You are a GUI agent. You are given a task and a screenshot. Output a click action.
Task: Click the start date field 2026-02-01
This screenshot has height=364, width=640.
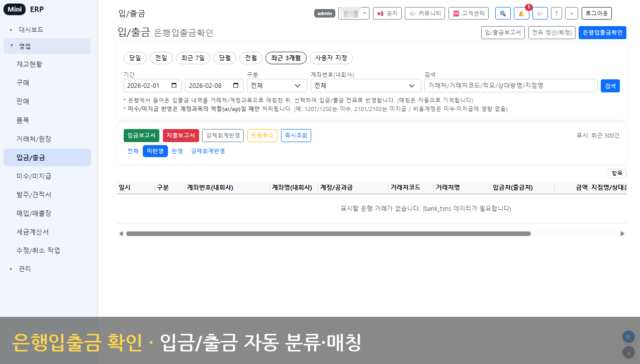coord(153,86)
